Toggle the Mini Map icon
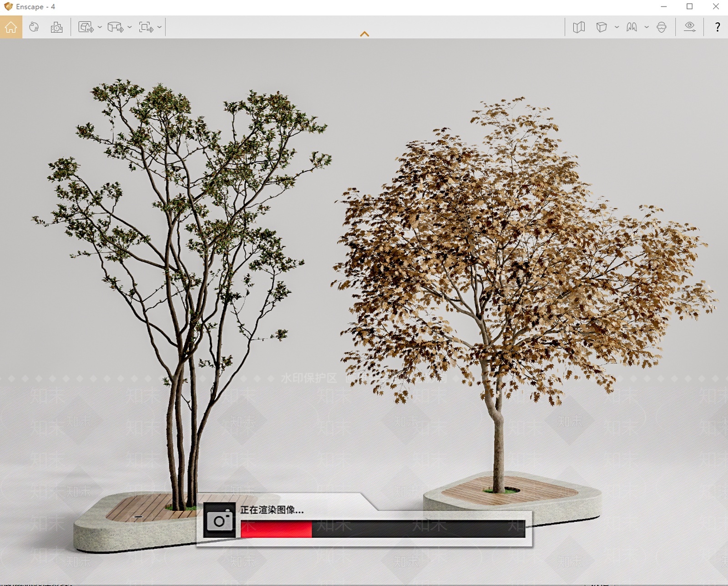Image resolution: width=728 pixels, height=586 pixels. [x=579, y=27]
